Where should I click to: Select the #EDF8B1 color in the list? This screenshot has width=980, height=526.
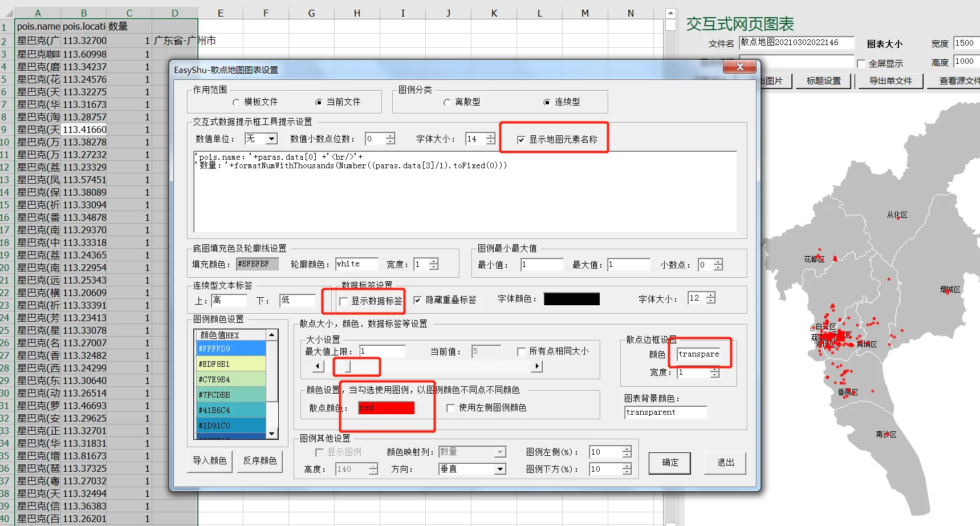pyautogui.click(x=230, y=364)
